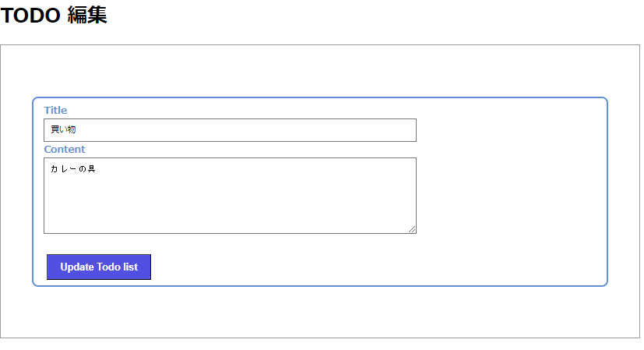Click the Content label

point(65,149)
